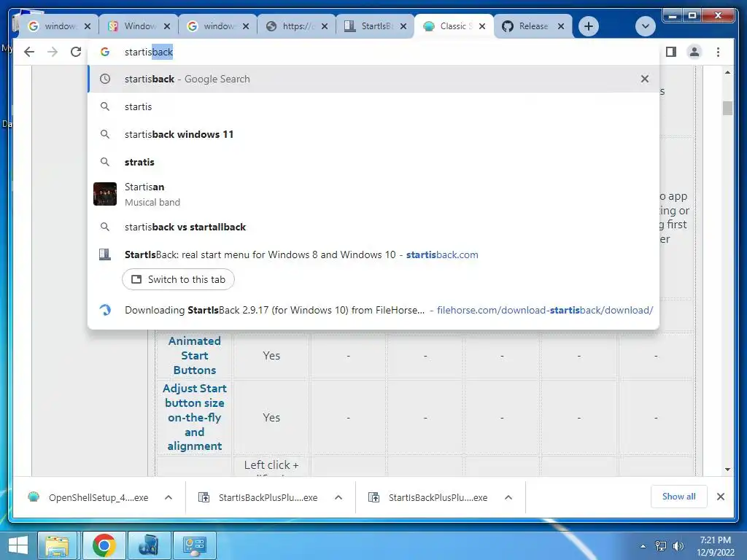Close the Release tab
The width and height of the screenshot is (747, 560).
[561, 26]
